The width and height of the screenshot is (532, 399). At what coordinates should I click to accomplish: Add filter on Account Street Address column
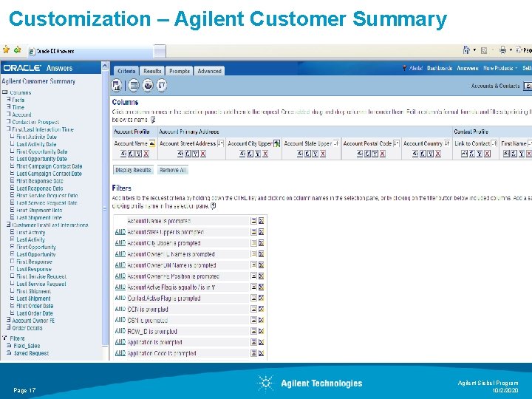195,154
